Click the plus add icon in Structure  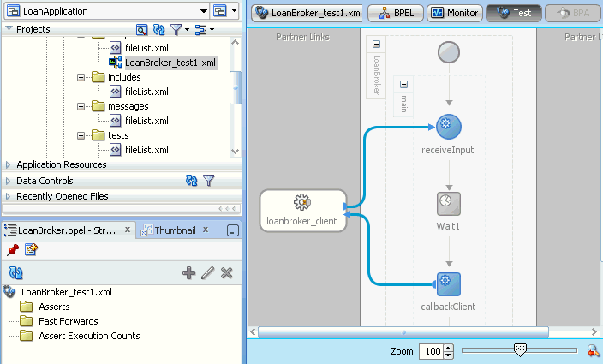tap(188, 273)
